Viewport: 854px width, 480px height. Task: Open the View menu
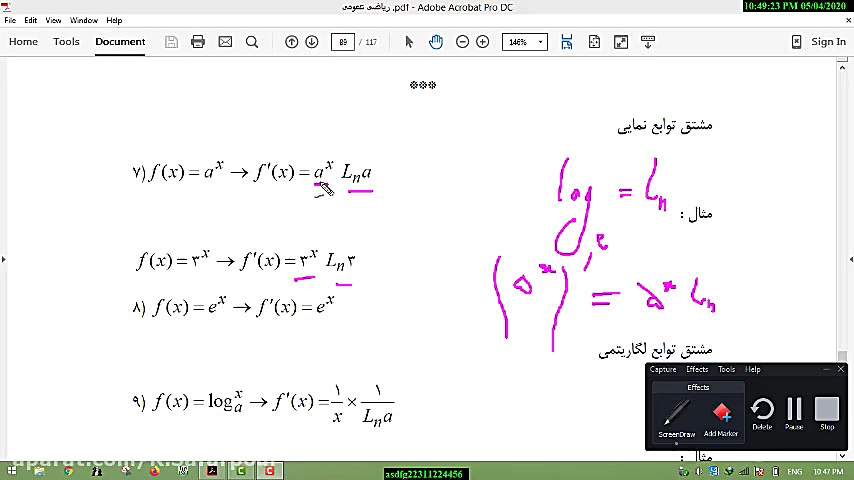53,20
